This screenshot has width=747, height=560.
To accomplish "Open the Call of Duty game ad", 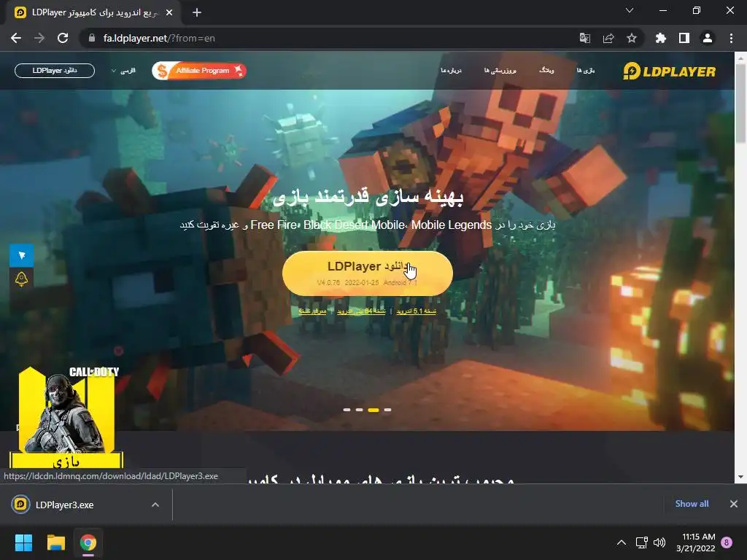I will [x=66, y=417].
